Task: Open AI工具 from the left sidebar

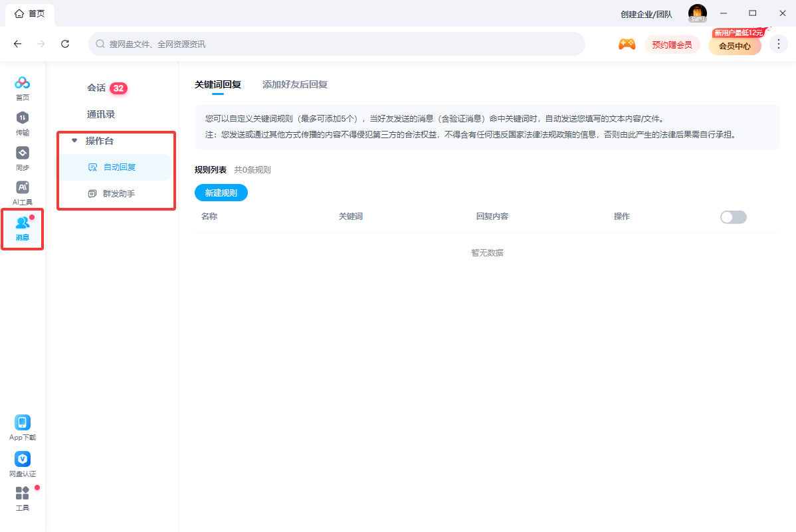Action: [22, 188]
